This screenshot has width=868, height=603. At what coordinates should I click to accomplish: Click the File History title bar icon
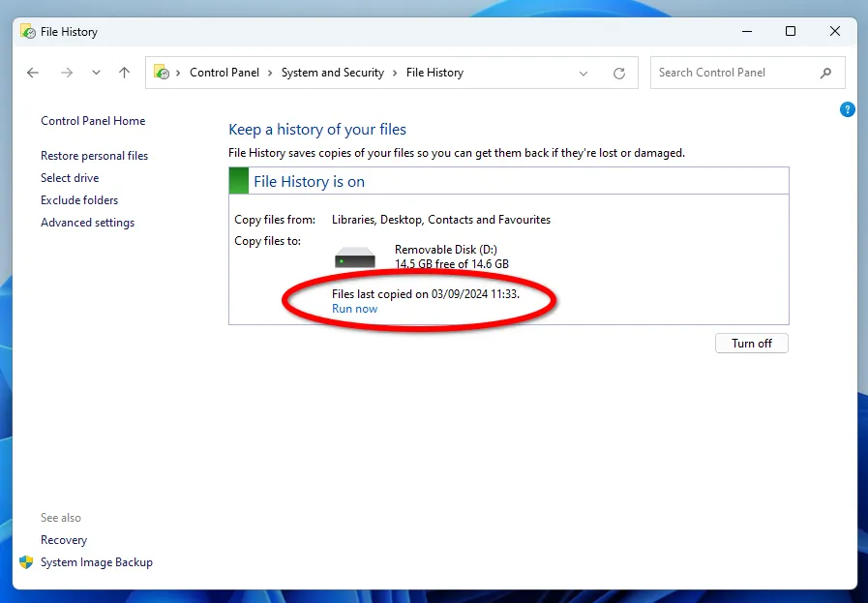(28, 32)
